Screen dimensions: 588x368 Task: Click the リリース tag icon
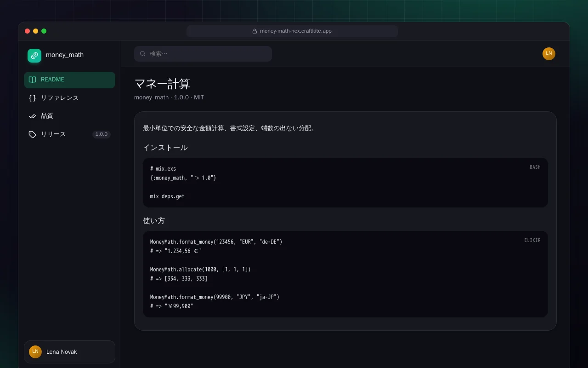point(32,134)
